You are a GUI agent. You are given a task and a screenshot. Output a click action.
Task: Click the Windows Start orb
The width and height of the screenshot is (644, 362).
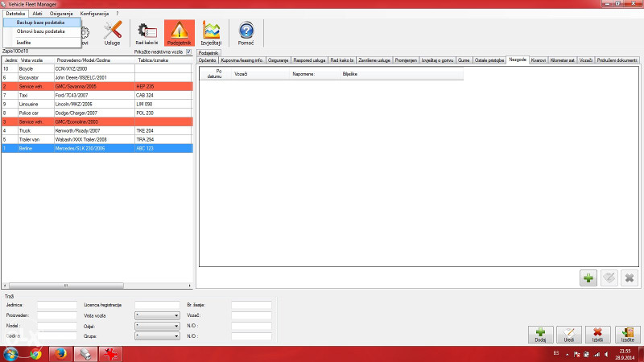pyautogui.click(x=10, y=354)
